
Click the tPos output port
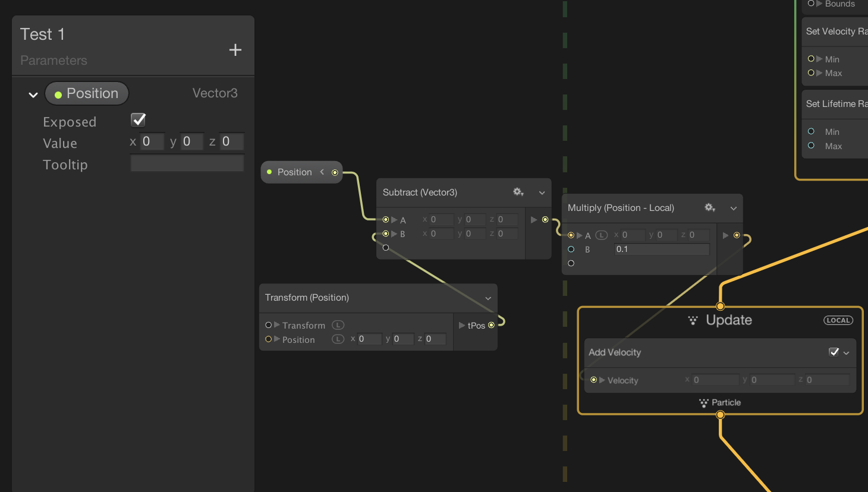(491, 325)
